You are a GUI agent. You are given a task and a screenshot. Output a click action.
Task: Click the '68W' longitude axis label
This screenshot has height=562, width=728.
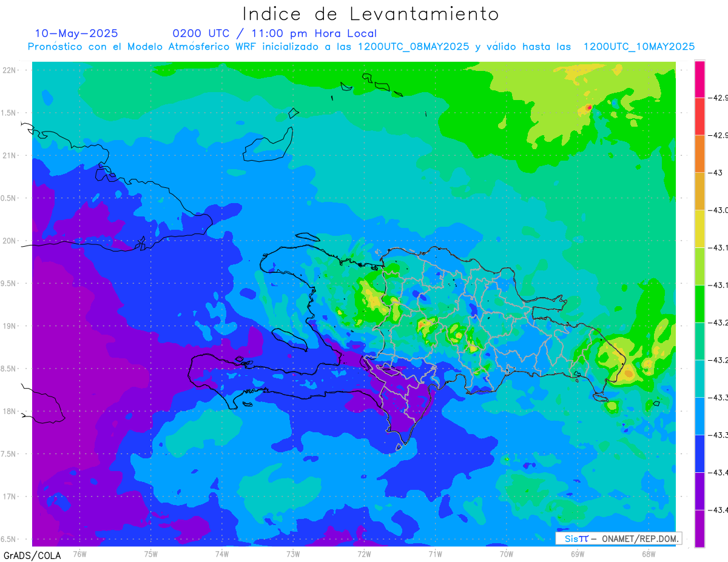(x=648, y=554)
